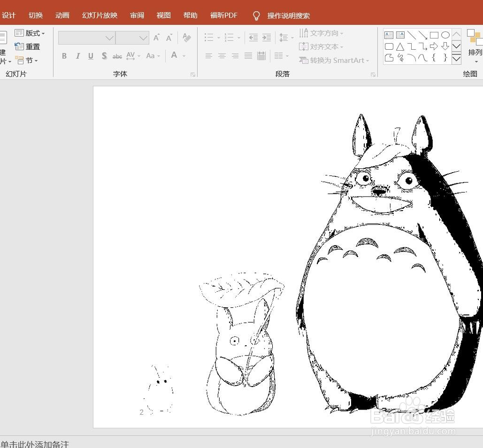Select the arrow line shape
Screen dimensions: 483x448
point(422,35)
